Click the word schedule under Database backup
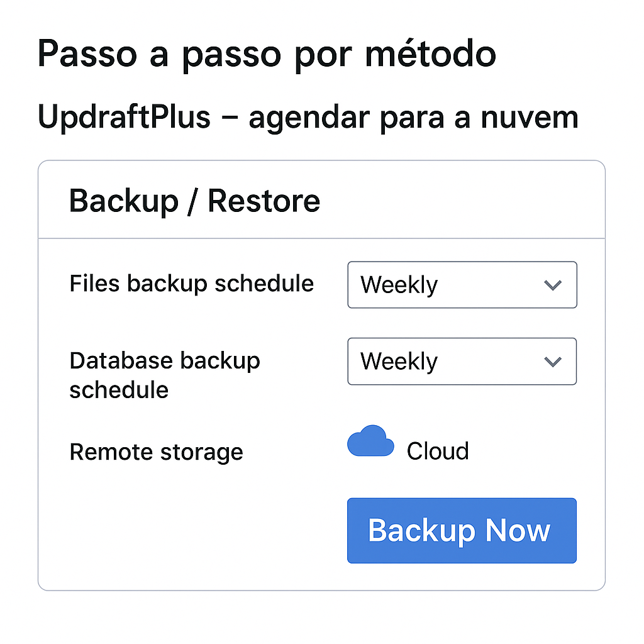 (x=119, y=390)
